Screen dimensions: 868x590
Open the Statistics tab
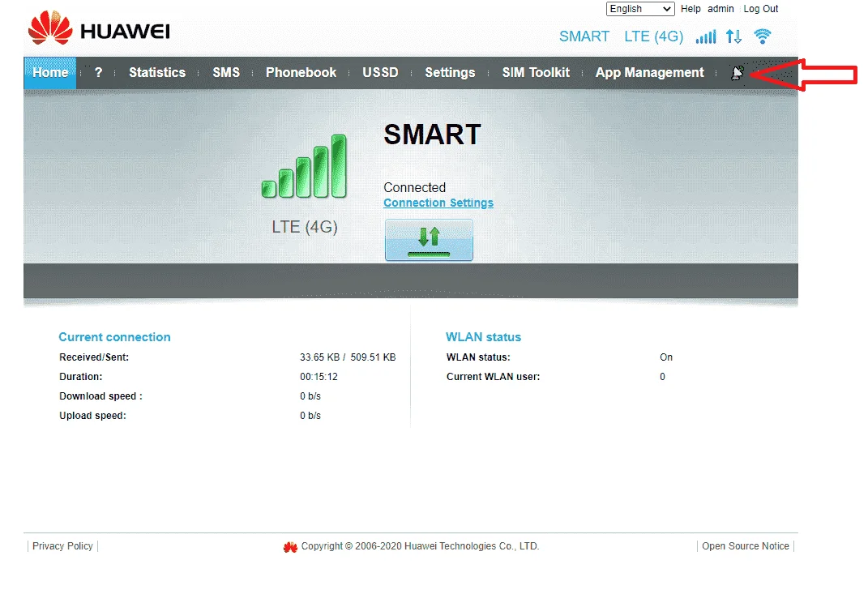[157, 72]
